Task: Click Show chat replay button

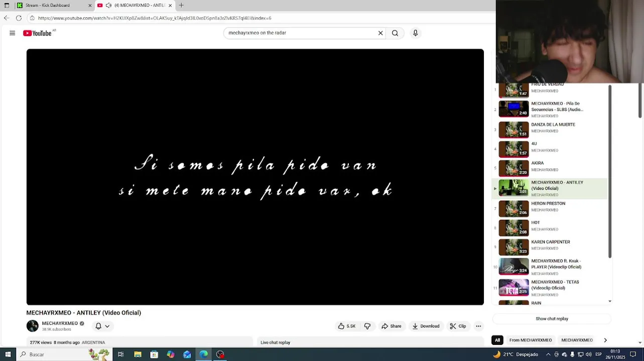Action: tap(552, 319)
